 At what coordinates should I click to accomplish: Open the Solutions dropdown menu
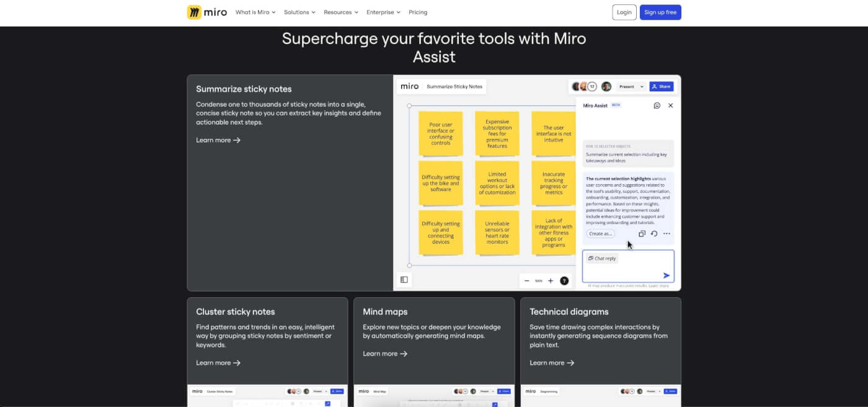point(299,12)
